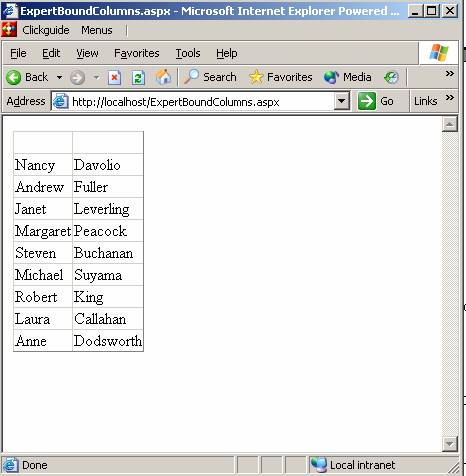Stop page loading with the red X icon
The image size is (466, 476).
point(114,78)
